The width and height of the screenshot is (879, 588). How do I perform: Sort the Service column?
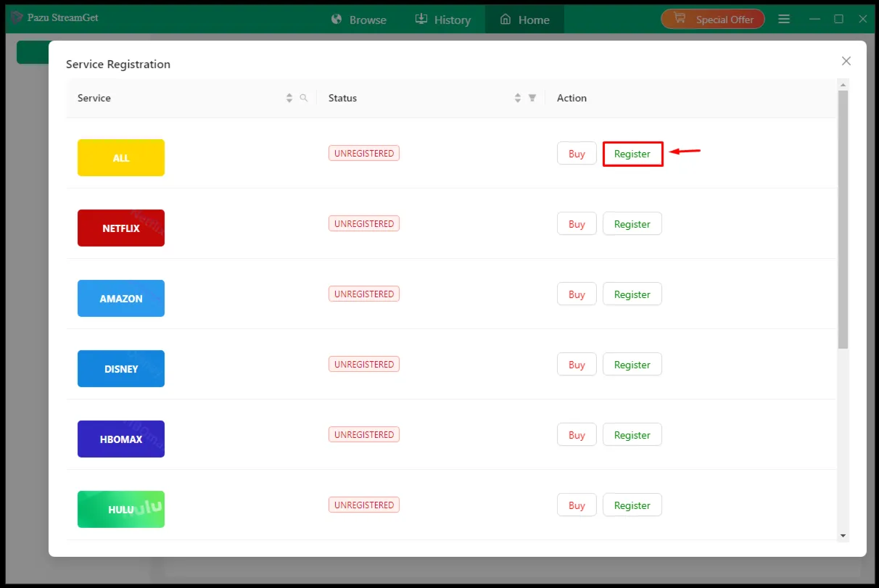tap(289, 98)
